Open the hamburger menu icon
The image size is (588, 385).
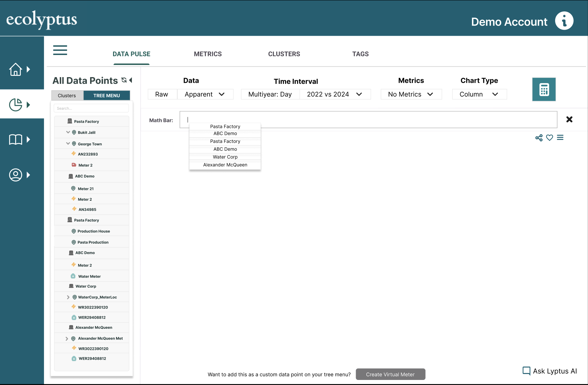(x=60, y=50)
